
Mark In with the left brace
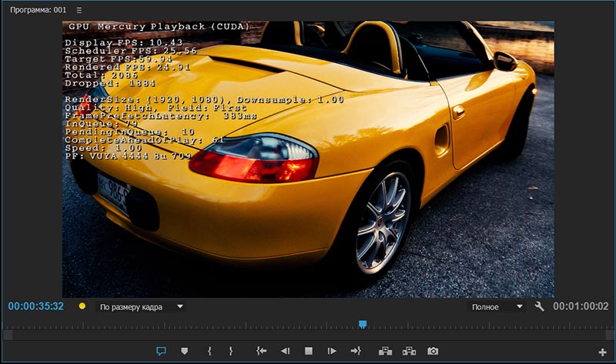(209, 351)
